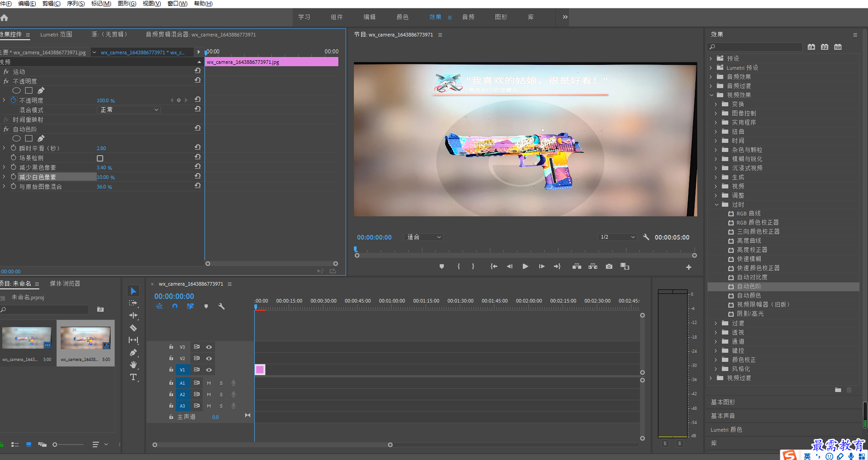The width and height of the screenshot is (868, 460).
Task: Expand the 视频过渡 folder
Action: pyautogui.click(x=711, y=378)
